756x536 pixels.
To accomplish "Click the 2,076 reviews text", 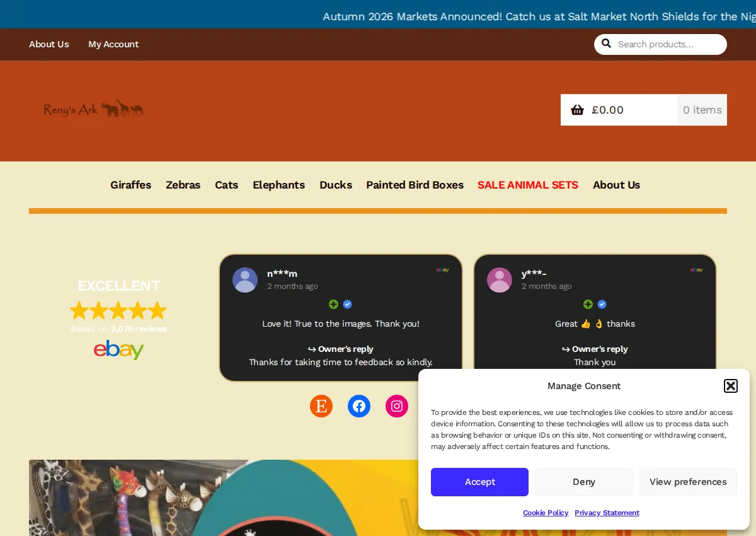I will click(139, 329).
